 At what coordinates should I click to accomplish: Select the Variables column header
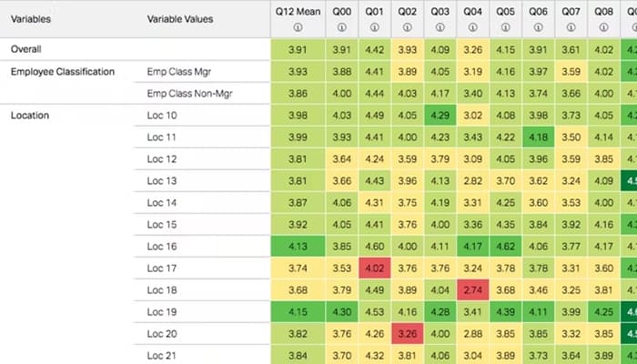click(x=31, y=19)
